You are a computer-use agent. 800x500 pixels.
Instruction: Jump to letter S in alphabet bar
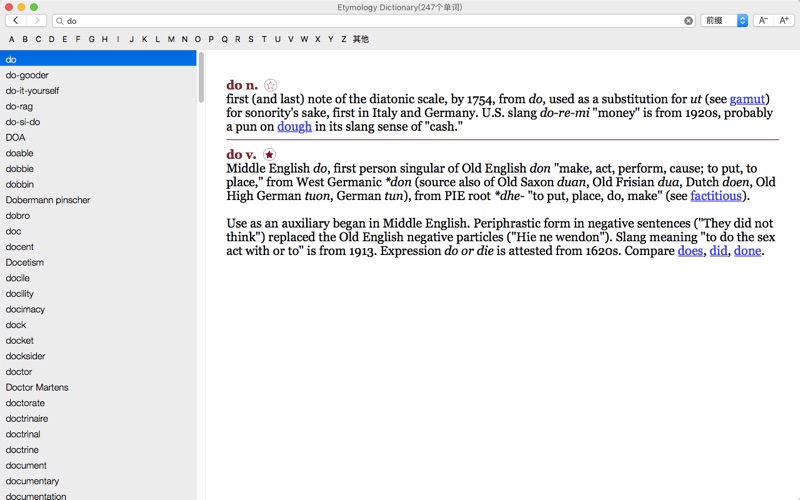(x=251, y=39)
